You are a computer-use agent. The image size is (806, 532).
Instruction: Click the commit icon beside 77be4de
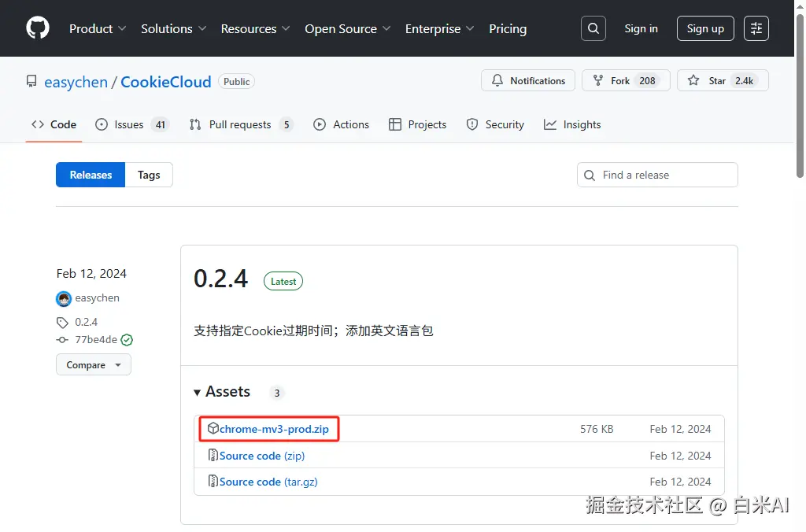[62, 340]
